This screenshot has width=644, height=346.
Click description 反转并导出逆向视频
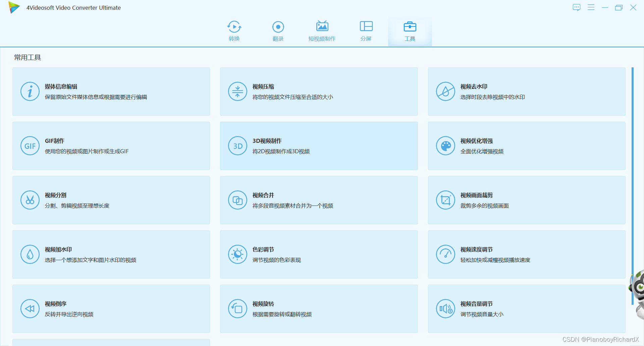[69, 314]
